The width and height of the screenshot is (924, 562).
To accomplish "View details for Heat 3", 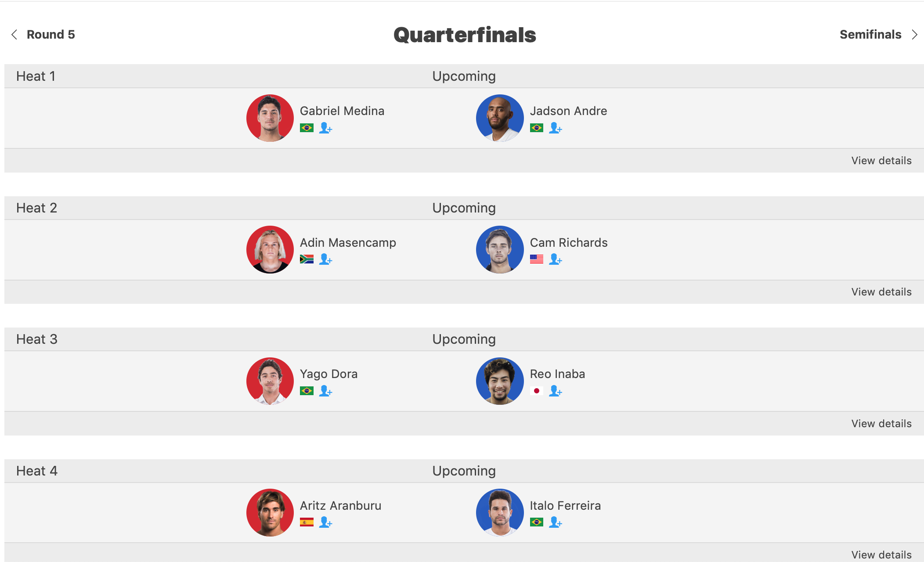I will click(881, 424).
